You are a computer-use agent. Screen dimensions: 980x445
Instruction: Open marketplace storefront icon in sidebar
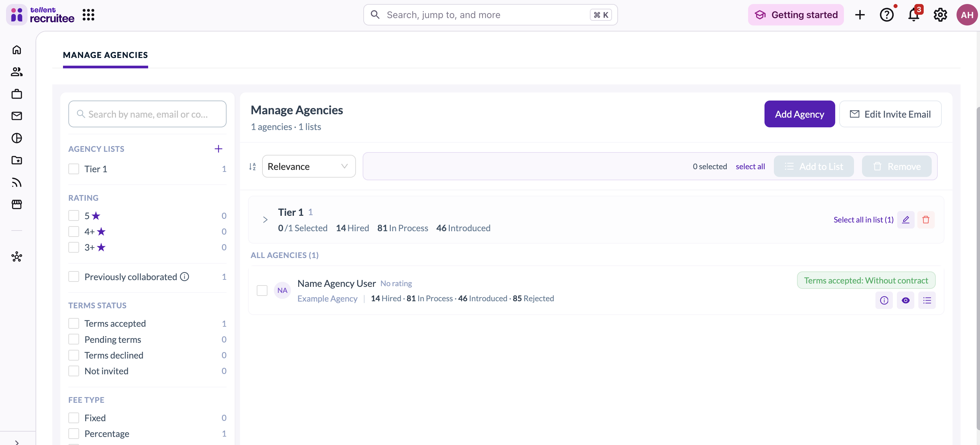pyautogui.click(x=17, y=205)
